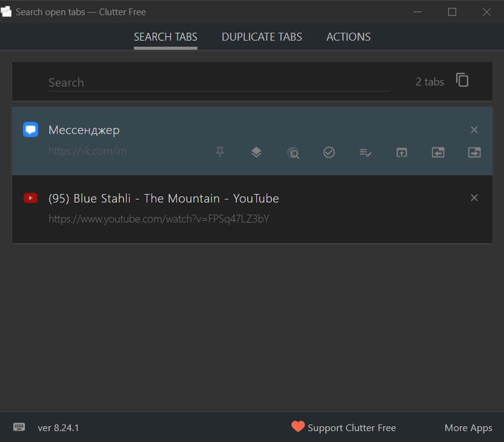Focus the Search input field

(219, 82)
